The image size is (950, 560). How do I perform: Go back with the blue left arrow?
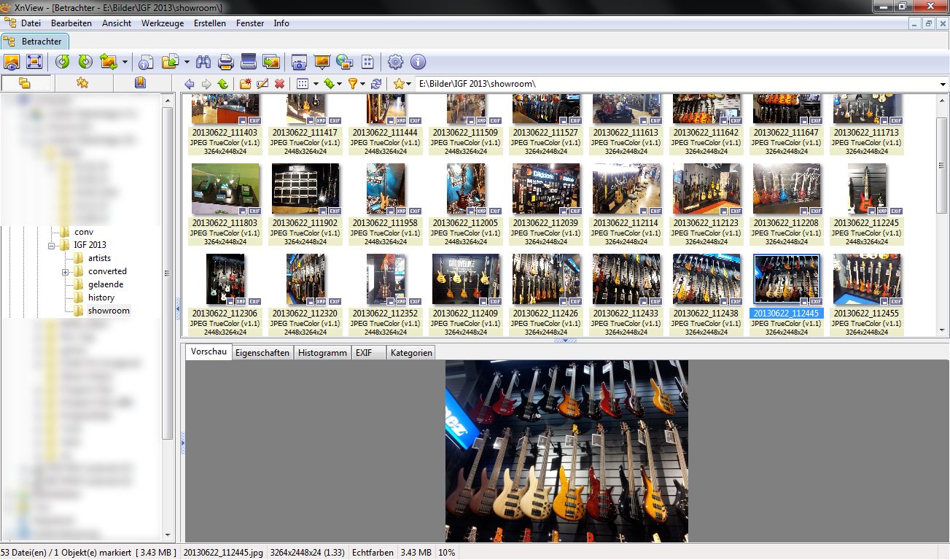coord(190,84)
